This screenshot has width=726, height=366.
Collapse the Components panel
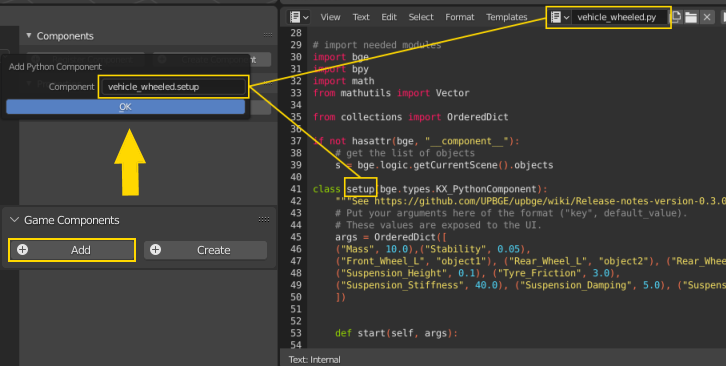point(29,35)
